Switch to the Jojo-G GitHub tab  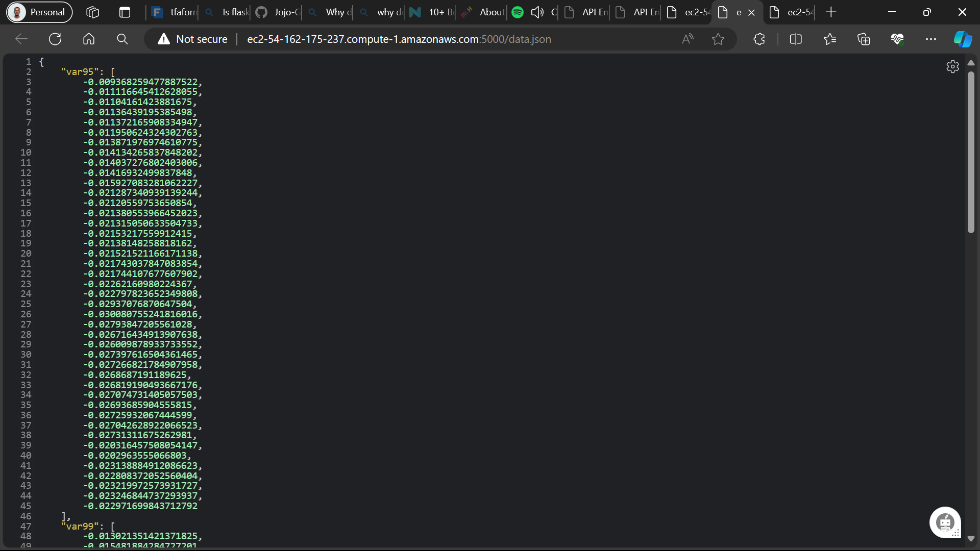[278, 12]
